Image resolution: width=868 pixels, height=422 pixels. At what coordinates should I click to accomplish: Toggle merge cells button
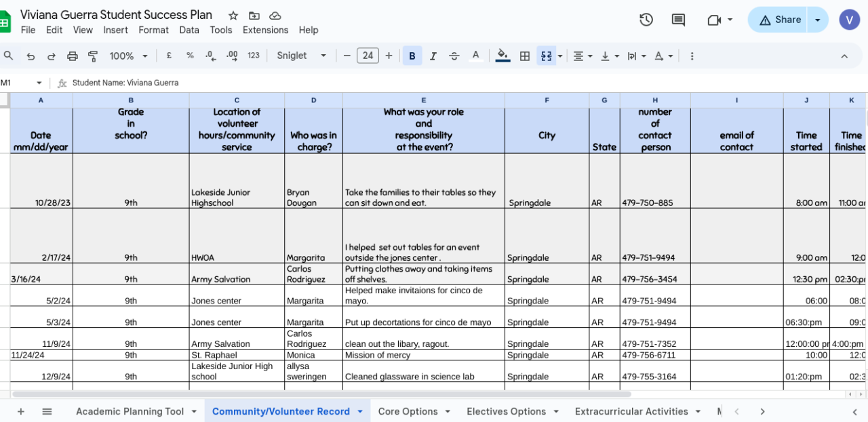click(x=547, y=56)
